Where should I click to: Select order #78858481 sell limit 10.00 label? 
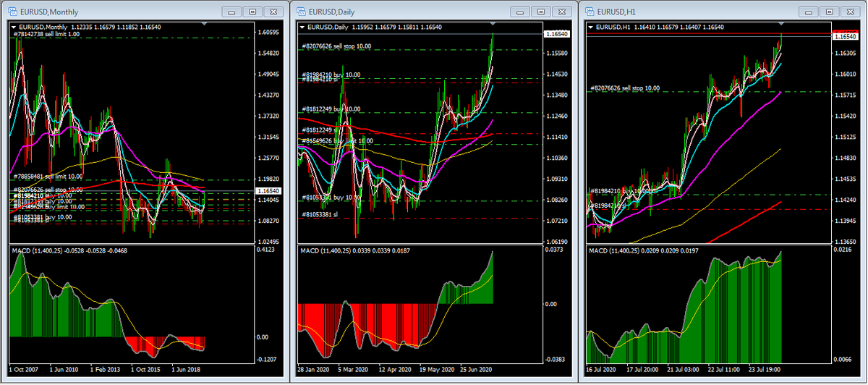[48, 176]
